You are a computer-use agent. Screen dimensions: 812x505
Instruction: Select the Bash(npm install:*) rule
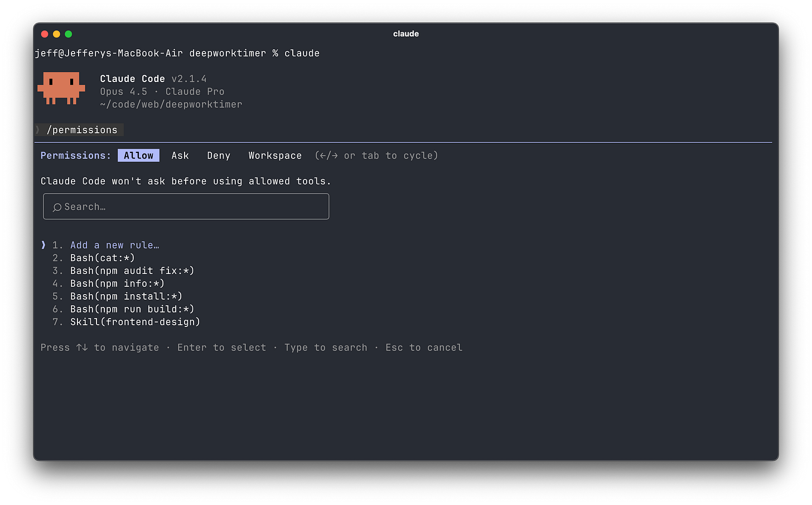pyautogui.click(x=125, y=296)
